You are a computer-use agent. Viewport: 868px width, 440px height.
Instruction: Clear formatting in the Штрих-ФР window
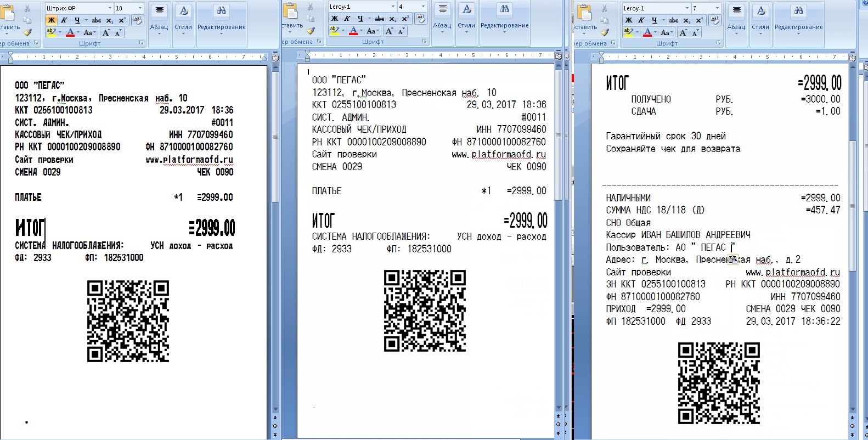click(x=138, y=20)
